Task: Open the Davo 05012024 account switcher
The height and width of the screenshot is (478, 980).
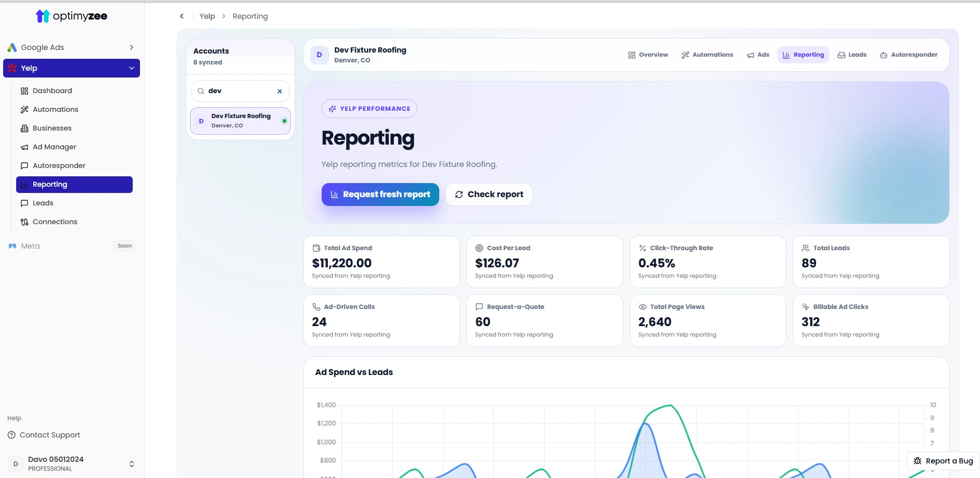Action: 72,463
